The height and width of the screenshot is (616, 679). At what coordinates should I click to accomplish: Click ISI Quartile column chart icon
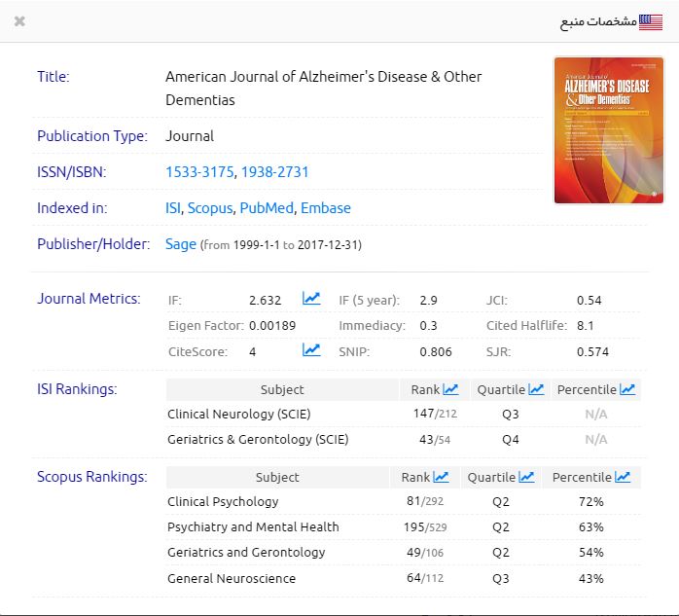click(x=536, y=389)
